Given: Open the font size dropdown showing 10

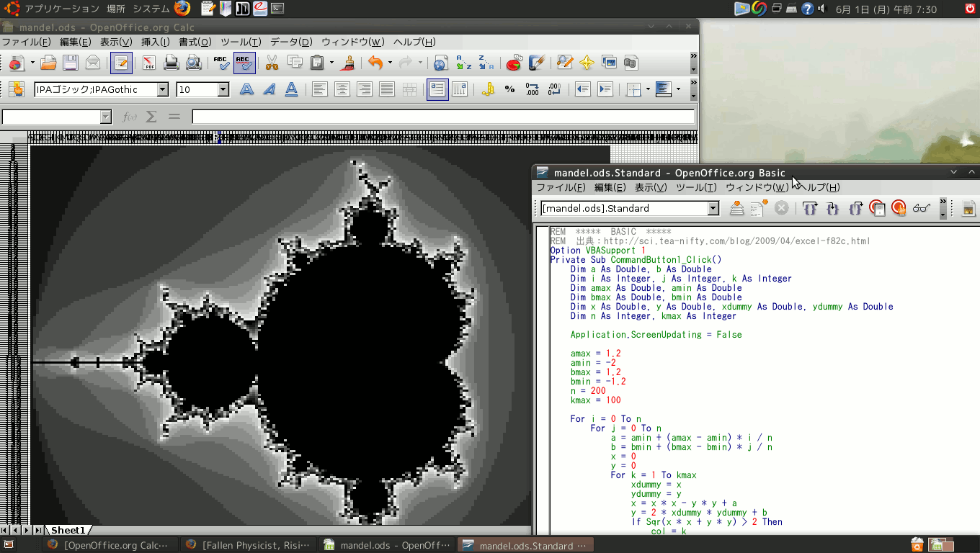Looking at the screenshot, I should (x=223, y=89).
